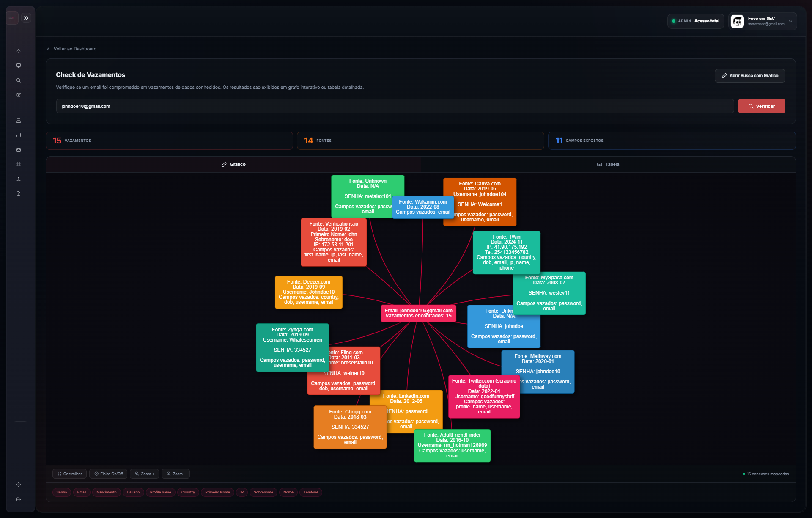Click the '15 conexoes mapeadas' status text
Screen dimensions: 812x518
point(768,474)
